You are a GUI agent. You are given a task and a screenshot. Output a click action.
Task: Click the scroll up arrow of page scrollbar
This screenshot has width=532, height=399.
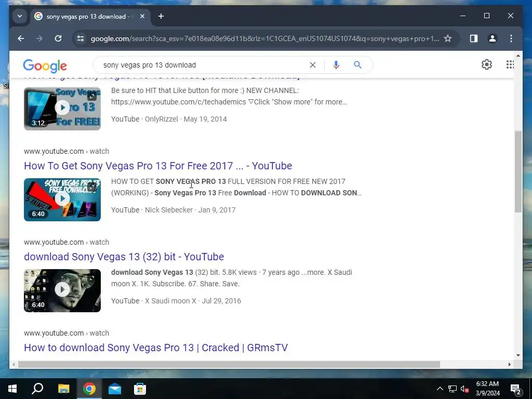pos(518,56)
